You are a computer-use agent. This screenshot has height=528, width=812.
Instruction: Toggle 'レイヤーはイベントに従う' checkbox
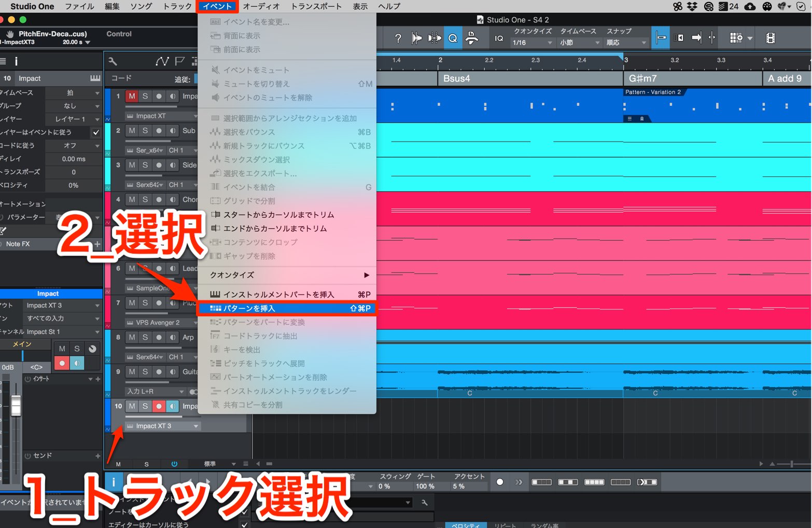coord(96,132)
